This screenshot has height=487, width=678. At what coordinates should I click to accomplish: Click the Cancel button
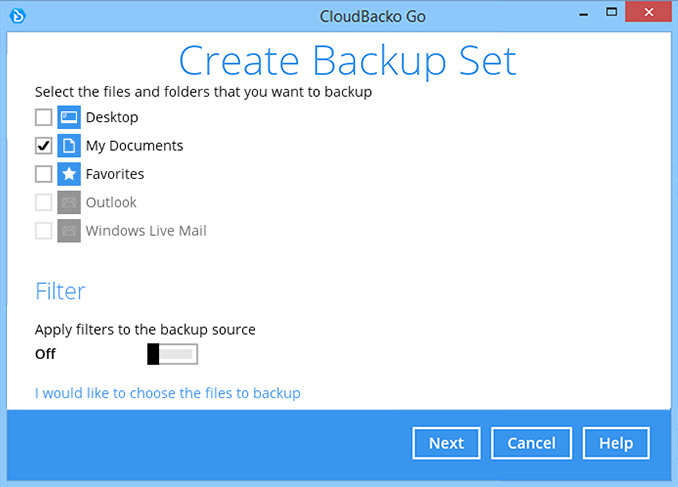[531, 443]
